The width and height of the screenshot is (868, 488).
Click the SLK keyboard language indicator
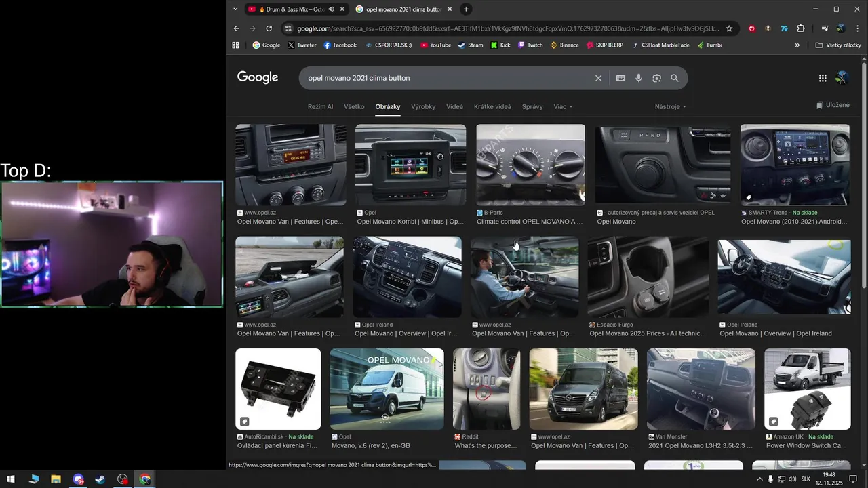click(806, 479)
